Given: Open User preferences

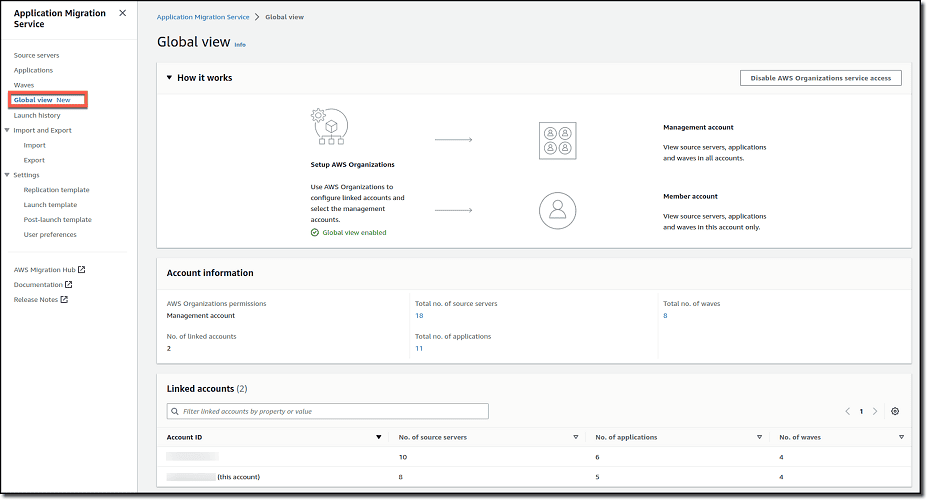Looking at the screenshot, I should click(50, 235).
